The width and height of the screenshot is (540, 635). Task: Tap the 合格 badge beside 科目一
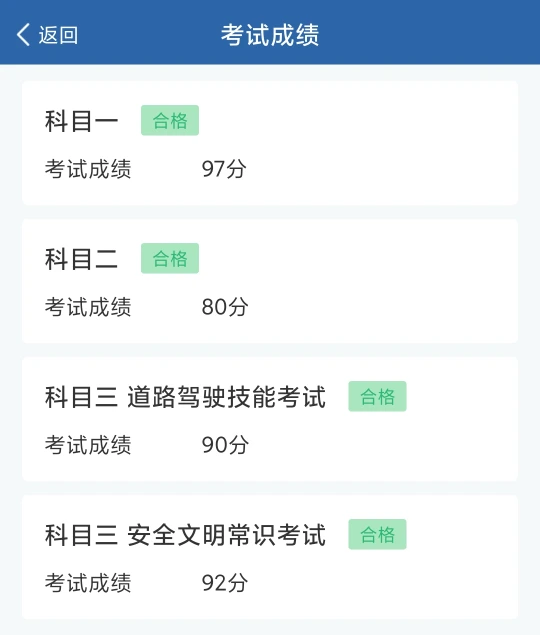click(170, 120)
